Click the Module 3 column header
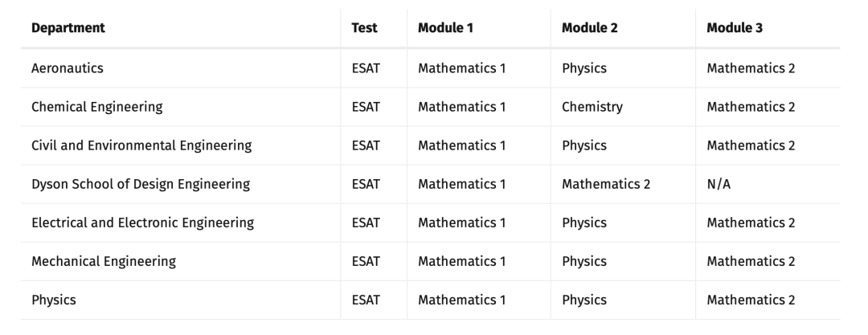 tap(735, 28)
